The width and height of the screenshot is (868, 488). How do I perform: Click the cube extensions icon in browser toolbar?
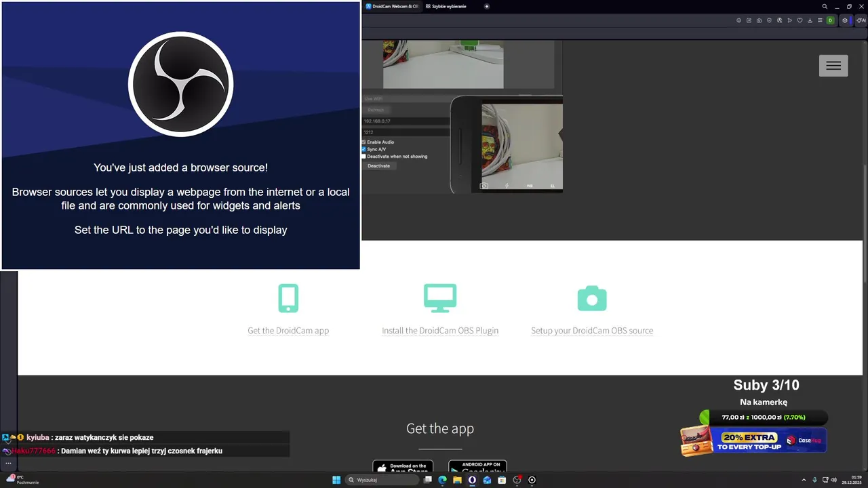tap(845, 20)
